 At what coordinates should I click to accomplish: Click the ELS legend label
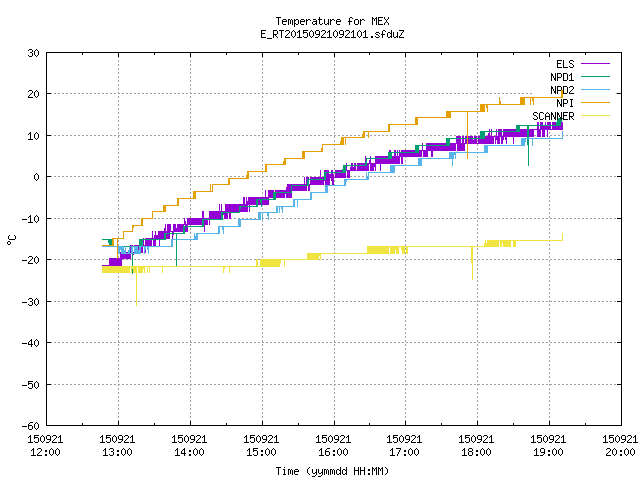click(x=565, y=64)
